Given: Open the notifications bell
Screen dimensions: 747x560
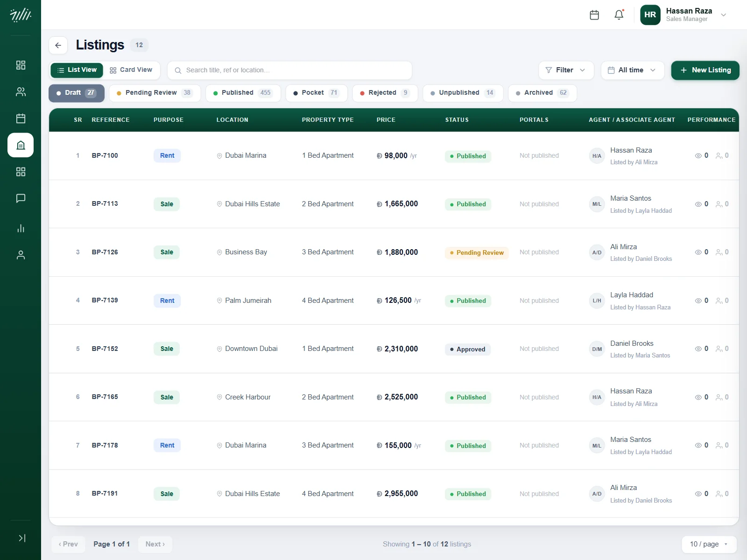Looking at the screenshot, I should coord(619,15).
